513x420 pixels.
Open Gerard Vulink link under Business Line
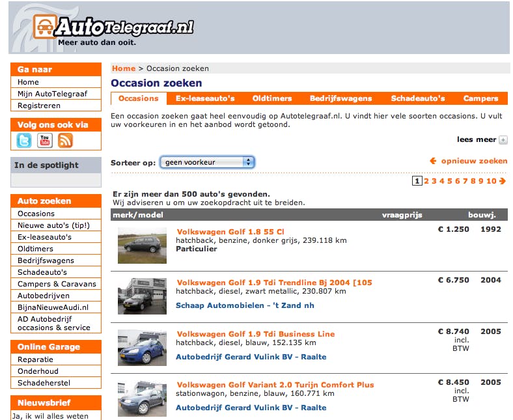(x=251, y=357)
